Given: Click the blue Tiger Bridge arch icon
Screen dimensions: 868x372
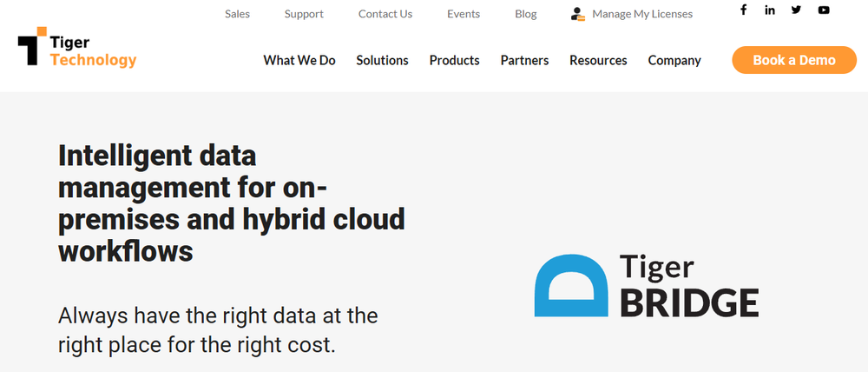Looking at the screenshot, I should (x=571, y=285).
